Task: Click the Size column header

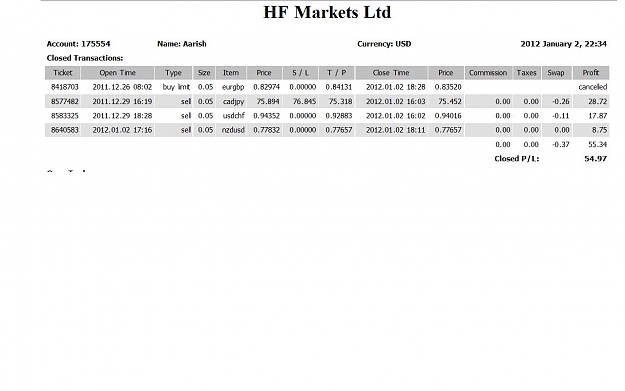Action: [x=204, y=73]
